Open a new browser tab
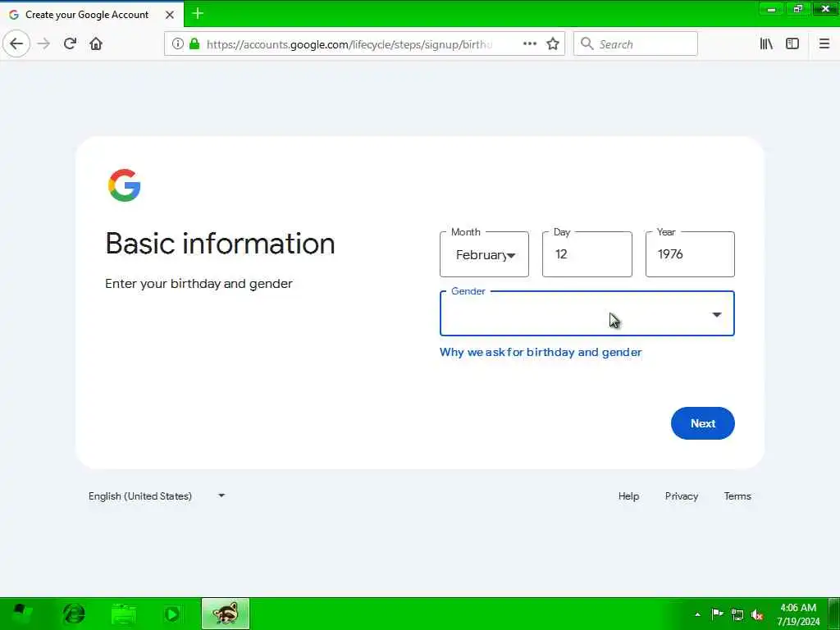840x630 pixels. (198, 13)
